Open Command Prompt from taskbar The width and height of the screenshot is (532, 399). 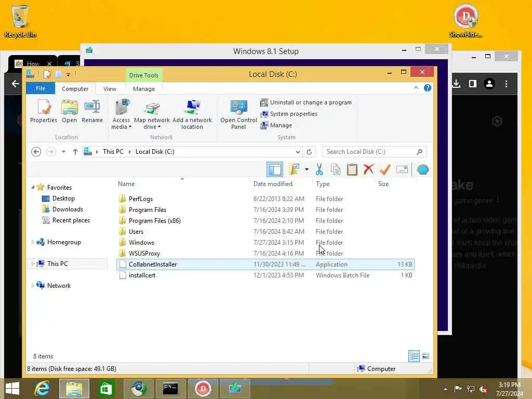coord(170,389)
